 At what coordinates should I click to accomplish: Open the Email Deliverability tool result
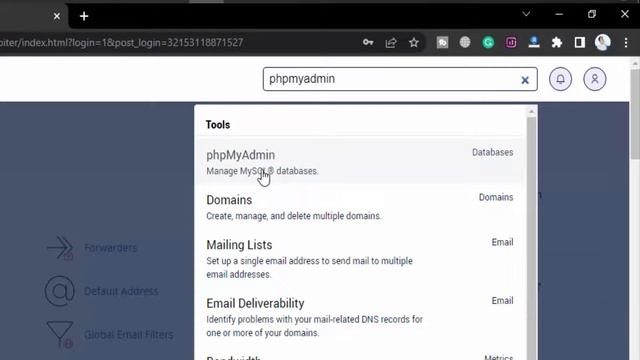coord(360,317)
